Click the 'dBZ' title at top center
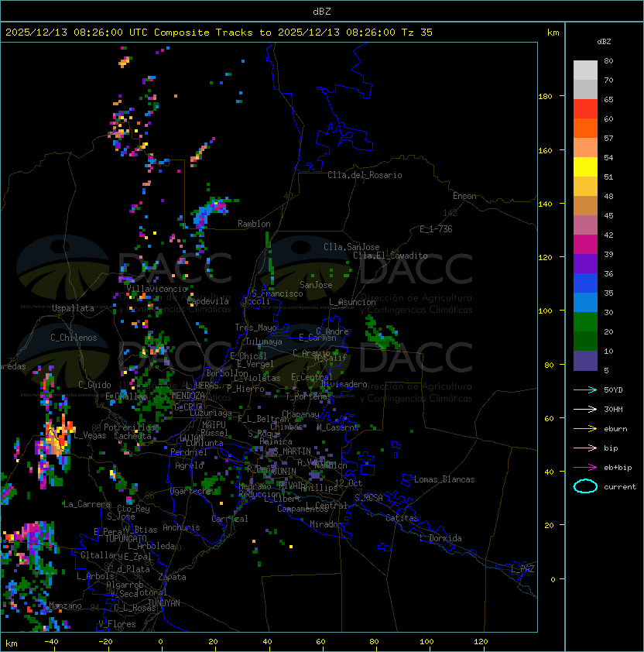This screenshot has width=644, height=652. click(322, 12)
